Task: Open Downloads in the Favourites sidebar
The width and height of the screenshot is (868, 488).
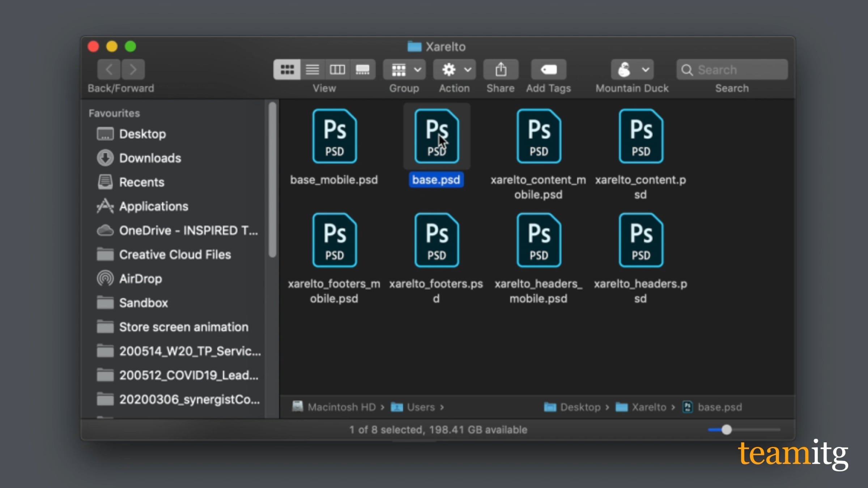Action: pyautogui.click(x=150, y=158)
